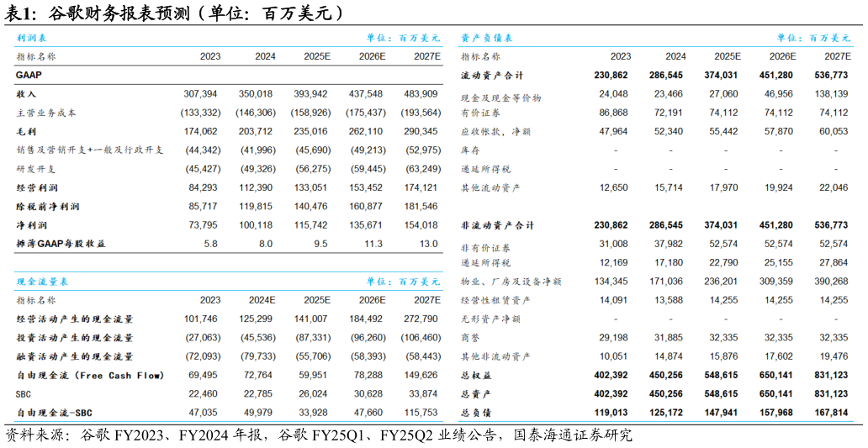This screenshot has width=868, height=448.
Task: Click the 摊薄GAAP每股收益 row label
Action: pyautogui.click(x=61, y=244)
